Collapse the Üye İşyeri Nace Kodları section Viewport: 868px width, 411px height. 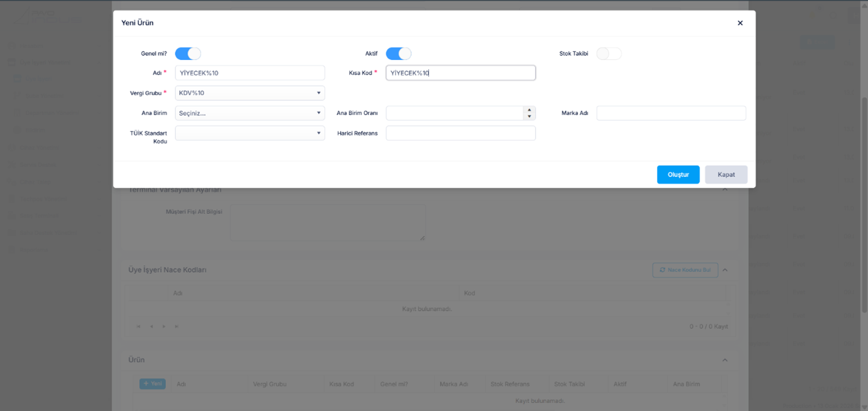pyautogui.click(x=725, y=270)
